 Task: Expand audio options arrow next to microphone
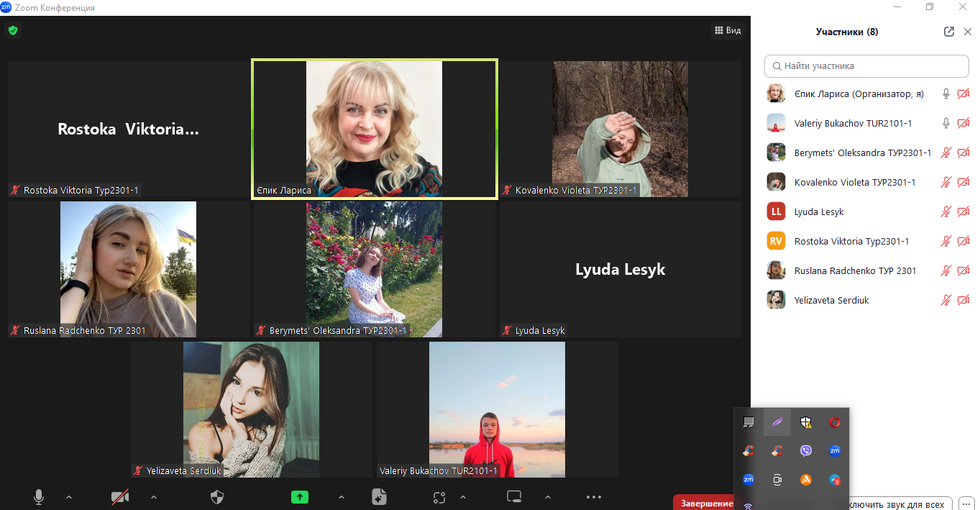[x=69, y=496]
